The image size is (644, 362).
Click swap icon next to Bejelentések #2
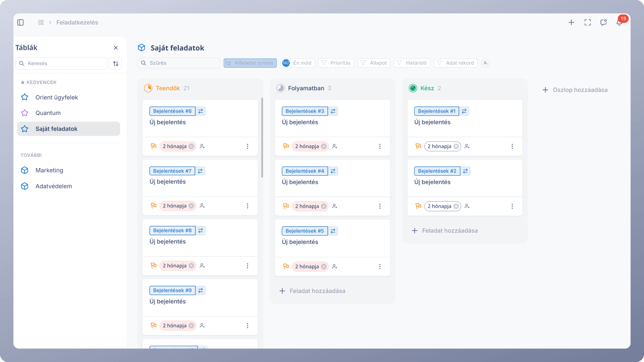pos(465,171)
